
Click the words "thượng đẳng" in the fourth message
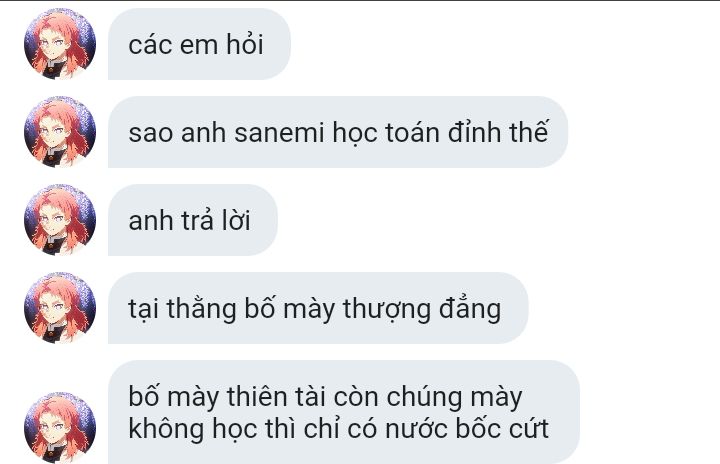click(422, 309)
